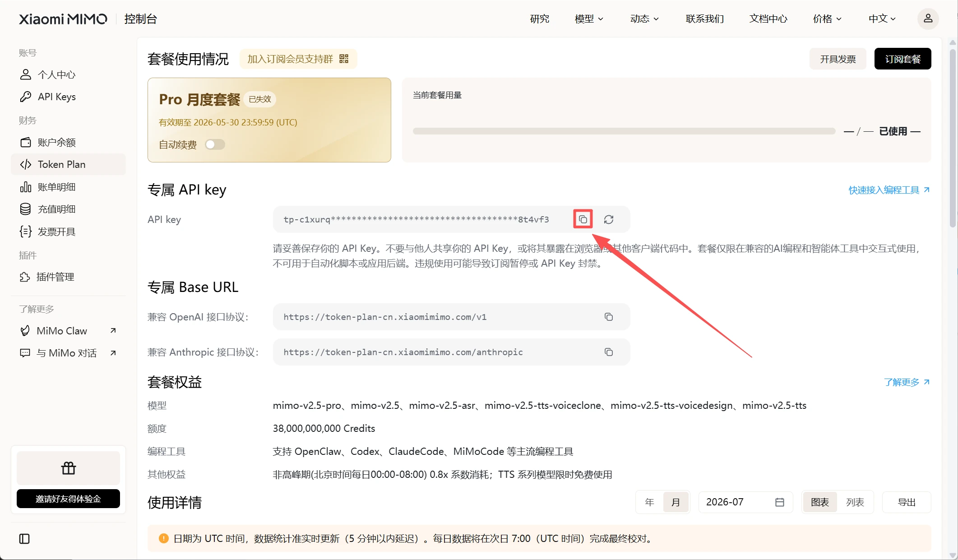Click the gift icon in sidebar card
This screenshot has height=560, width=958.
tap(69, 468)
